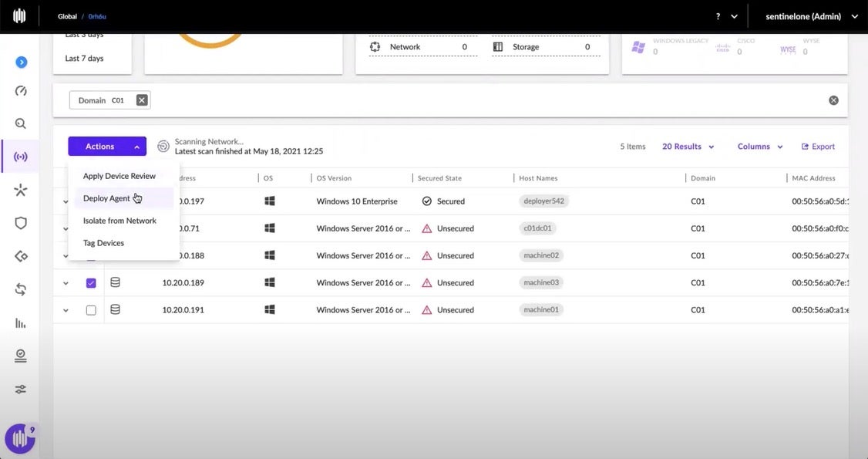Check the checkbox for 10.20.0.191 row
Viewport: 868px width, 459px height.
[91, 310]
